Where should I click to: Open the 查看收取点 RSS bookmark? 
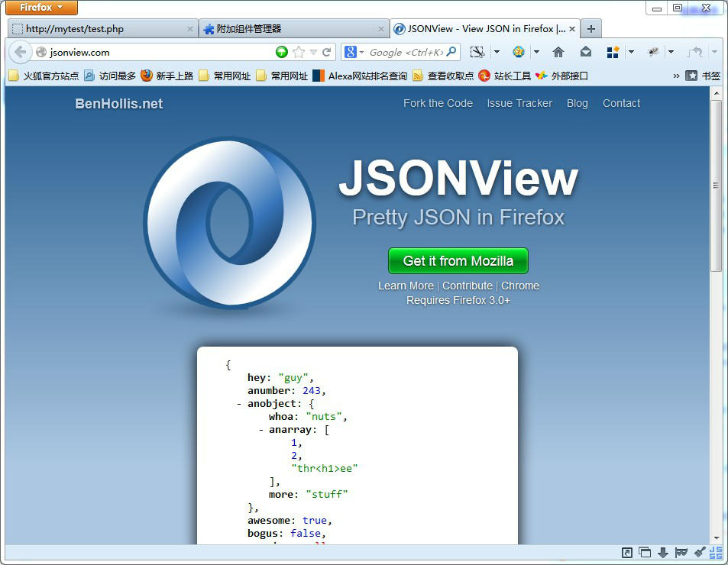tap(443, 76)
